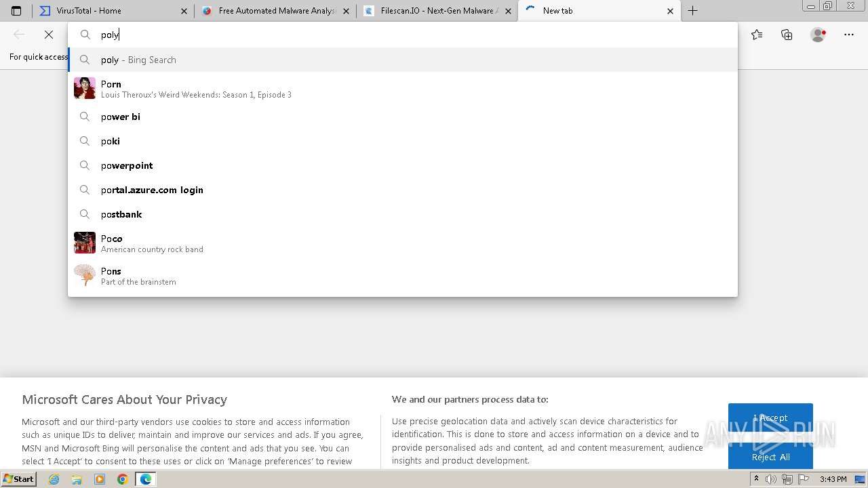Click the Reject All button

tap(770, 457)
